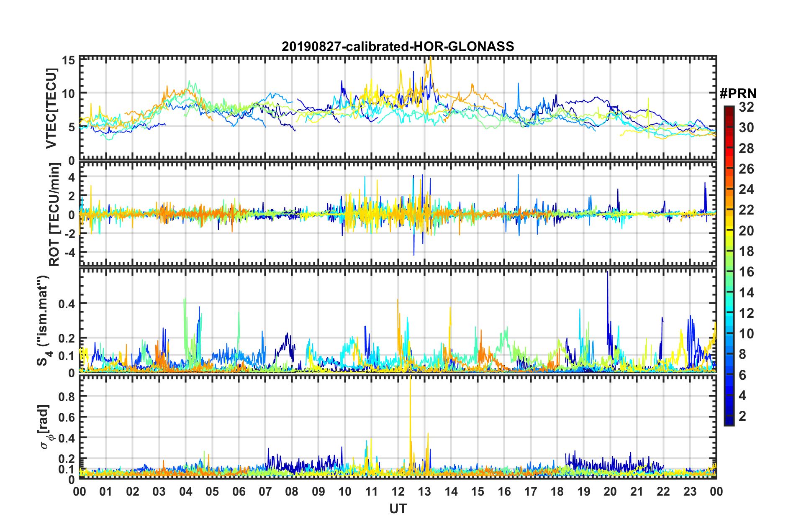
Task: Select colorbar tick label "12"
Action: (747, 313)
